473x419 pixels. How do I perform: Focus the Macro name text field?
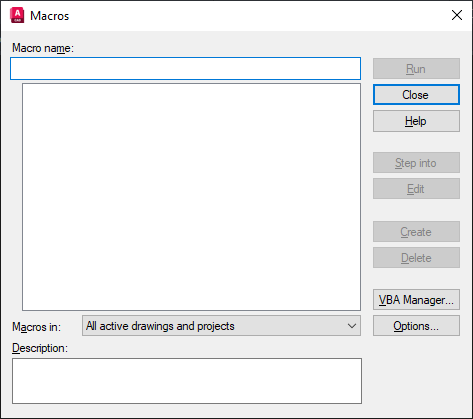coord(185,68)
